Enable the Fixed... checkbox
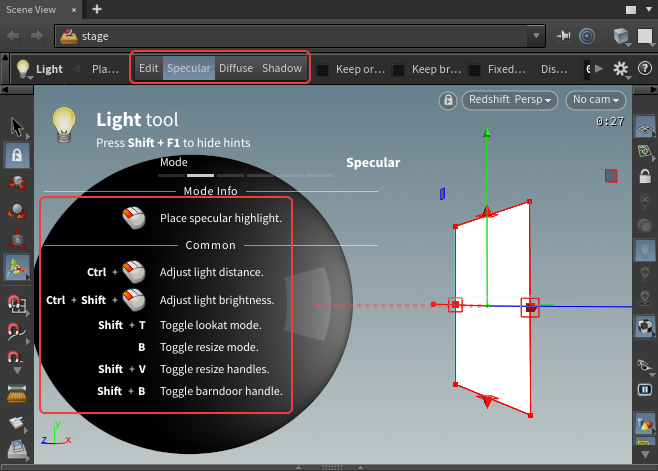This screenshot has width=658, height=471. tap(474, 70)
